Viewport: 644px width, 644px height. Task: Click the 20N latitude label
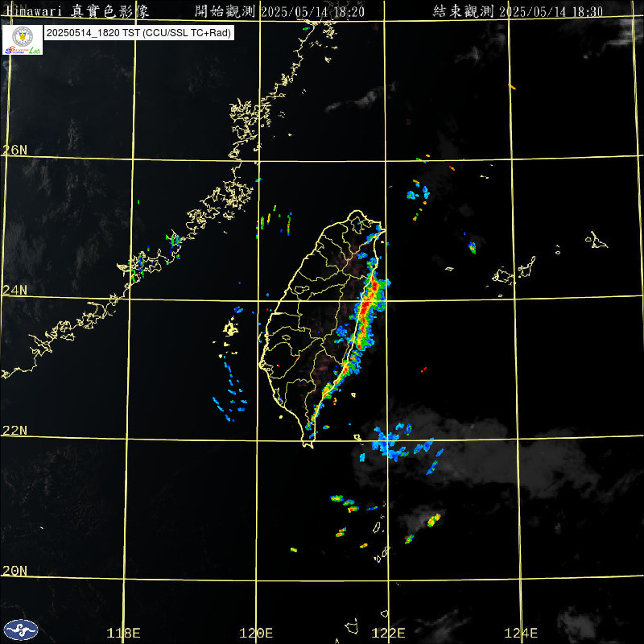click(14, 571)
